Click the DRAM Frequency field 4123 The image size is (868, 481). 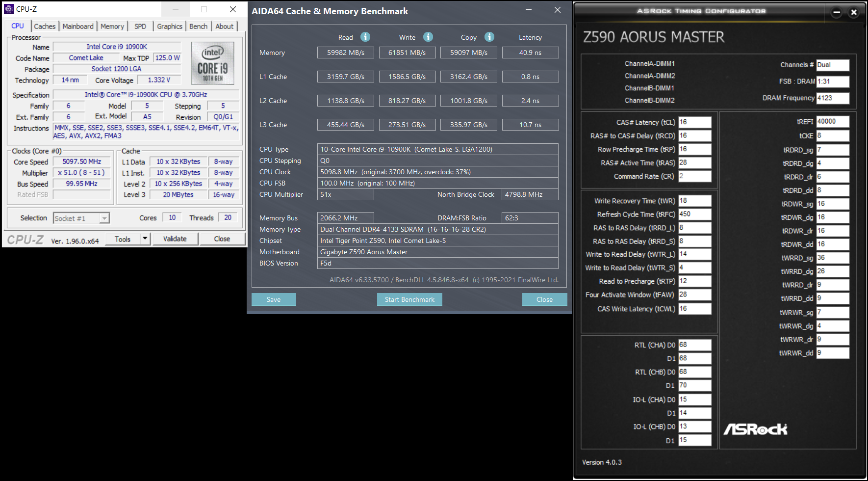click(x=833, y=98)
